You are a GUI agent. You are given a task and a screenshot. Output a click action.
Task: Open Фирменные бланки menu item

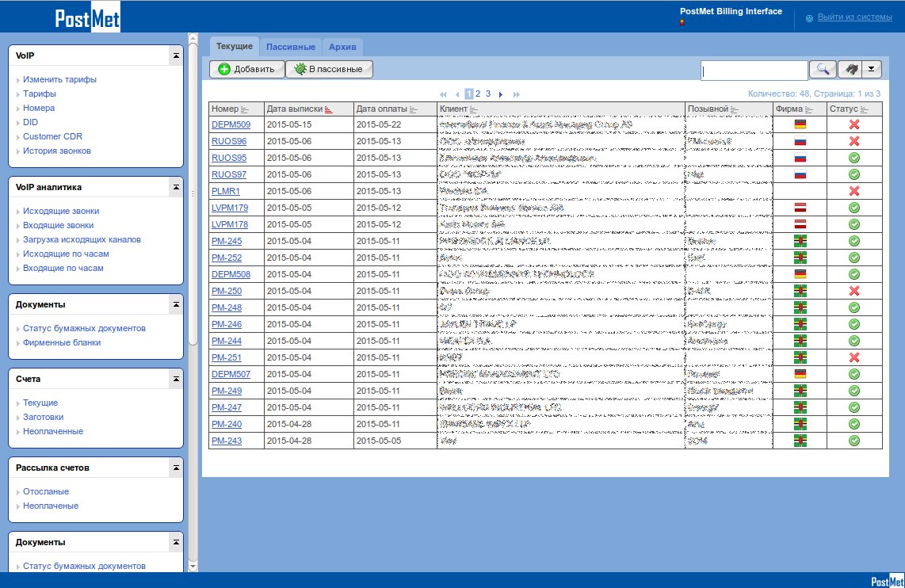pyautogui.click(x=62, y=343)
